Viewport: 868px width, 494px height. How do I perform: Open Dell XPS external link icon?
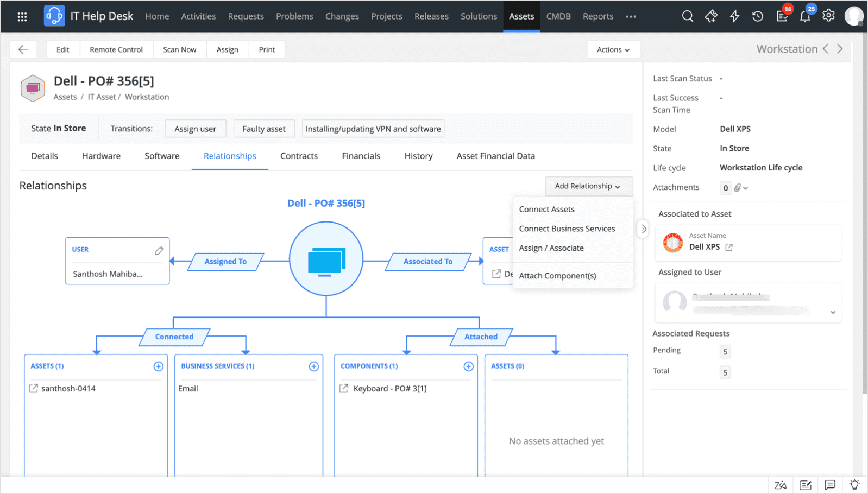(729, 247)
